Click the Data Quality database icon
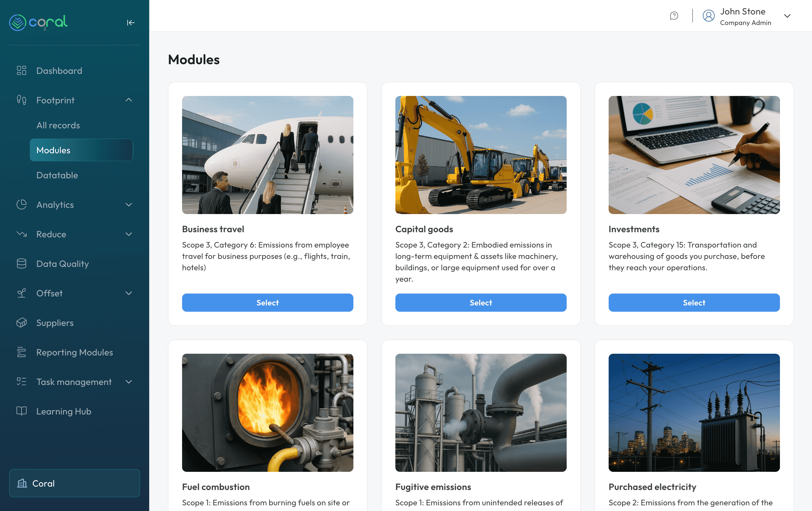The height and width of the screenshot is (511, 812). (x=21, y=264)
